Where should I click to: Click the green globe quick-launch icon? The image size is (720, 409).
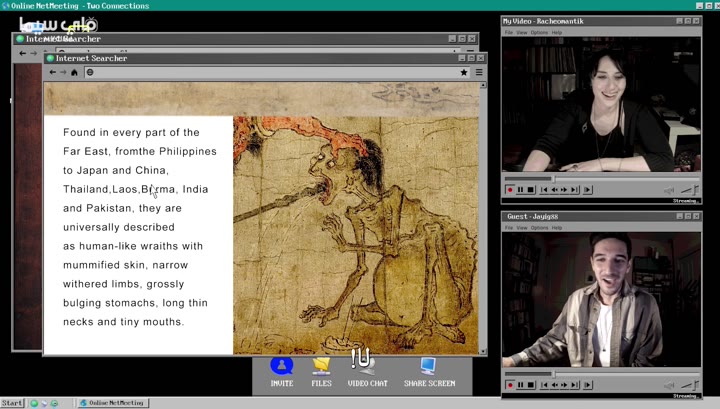(x=34, y=403)
